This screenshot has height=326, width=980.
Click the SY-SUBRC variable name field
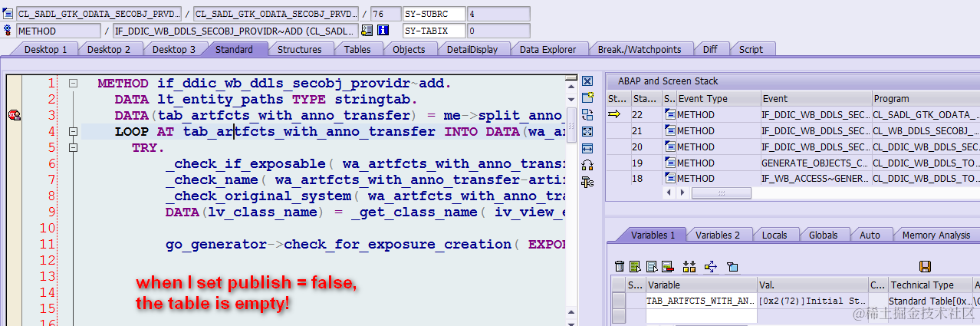(x=434, y=14)
